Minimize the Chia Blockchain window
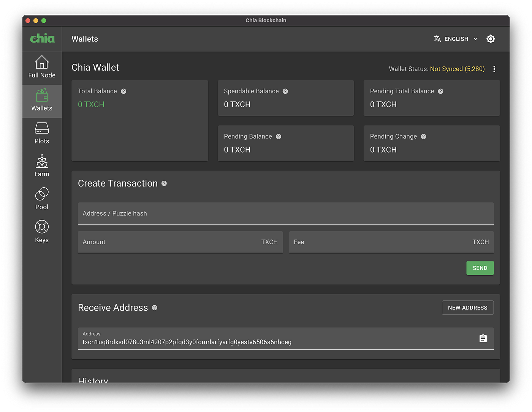Image resolution: width=532 pixels, height=412 pixels. pyautogui.click(x=36, y=21)
